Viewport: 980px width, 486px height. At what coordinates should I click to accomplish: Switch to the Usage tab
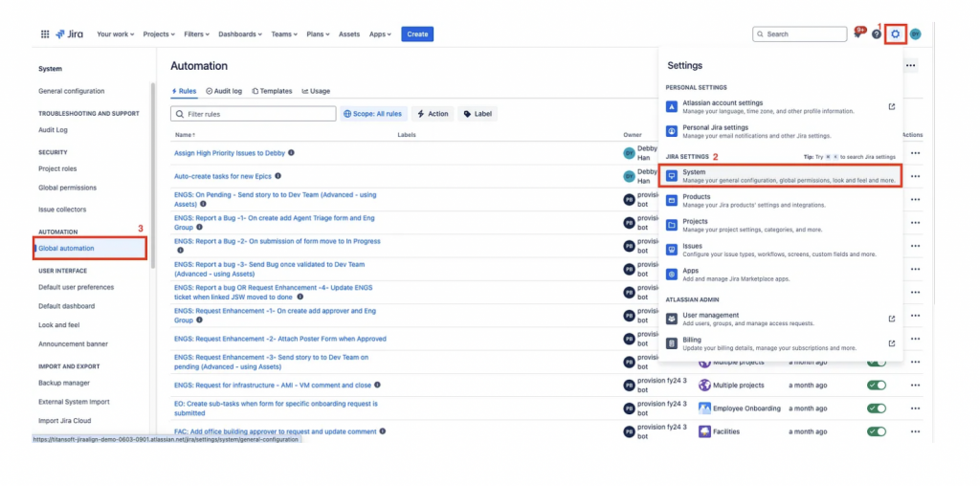click(316, 91)
